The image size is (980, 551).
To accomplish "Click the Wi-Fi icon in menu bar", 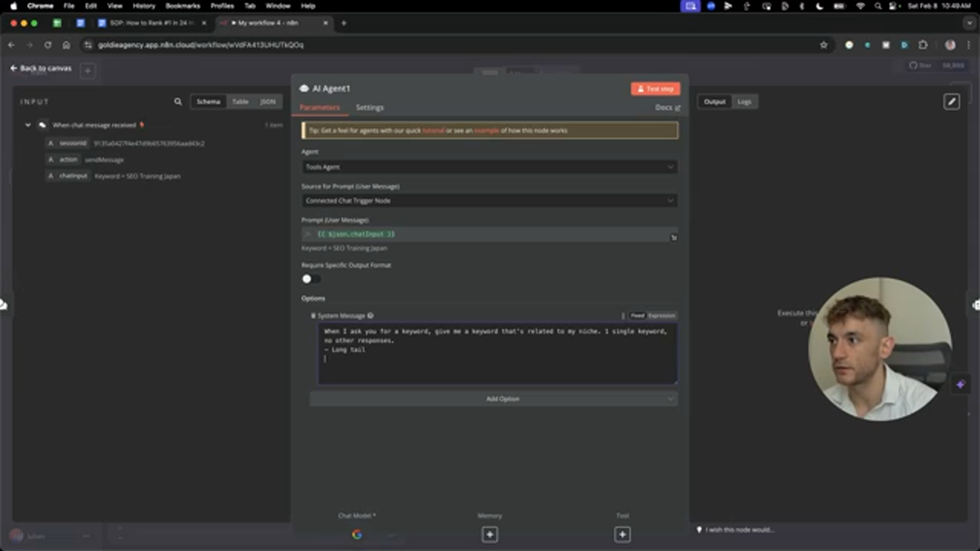I will tap(860, 5).
